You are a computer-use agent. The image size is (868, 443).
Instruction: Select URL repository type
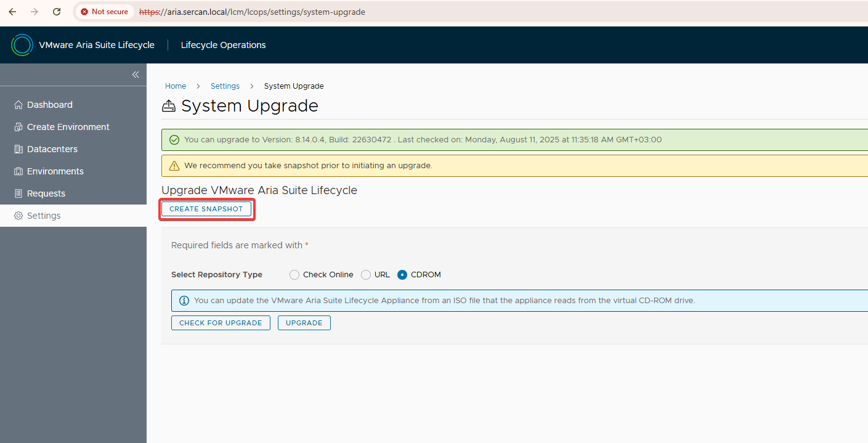click(366, 275)
